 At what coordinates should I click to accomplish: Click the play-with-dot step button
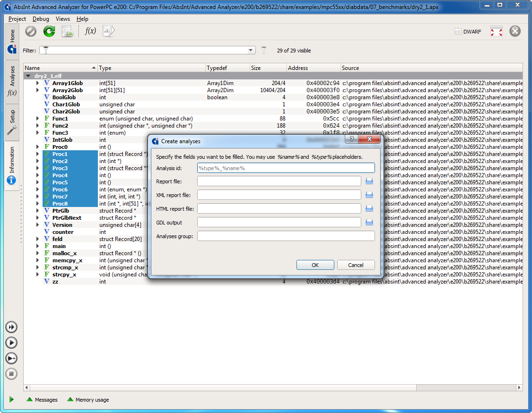(x=11, y=358)
